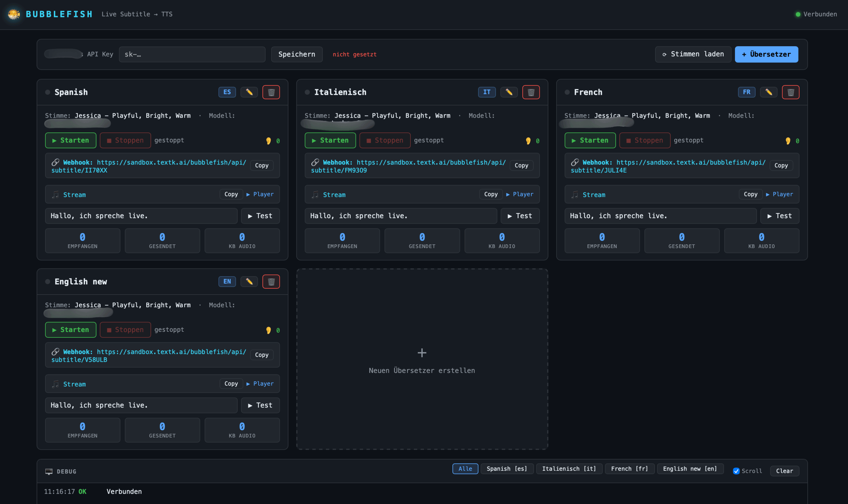Click the plus icon in empty translator card
The height and width of the screenshot is (504, 848).
tap(422, 353)
